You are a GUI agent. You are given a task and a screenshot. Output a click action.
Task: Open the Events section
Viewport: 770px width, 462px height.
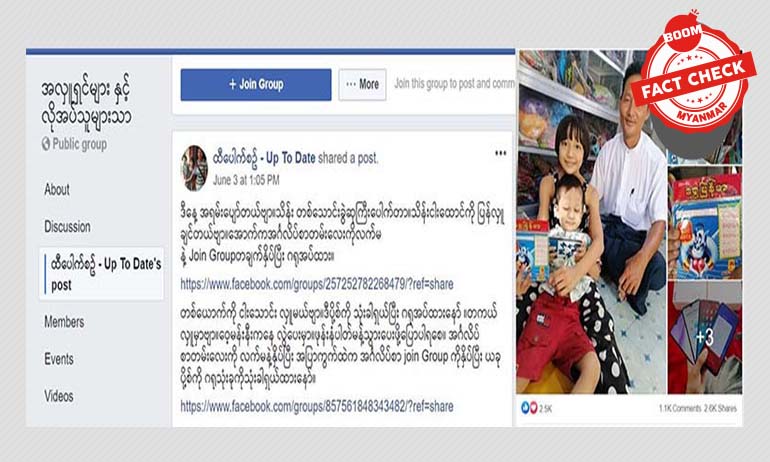click(59, 359)
